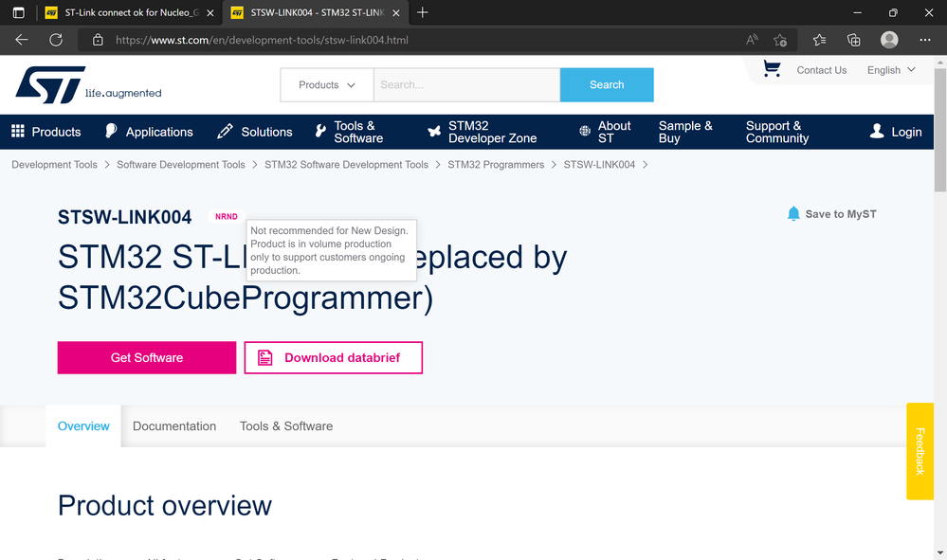Open the Solutions navigation menu
947x560 pixels.
(254, 132)
